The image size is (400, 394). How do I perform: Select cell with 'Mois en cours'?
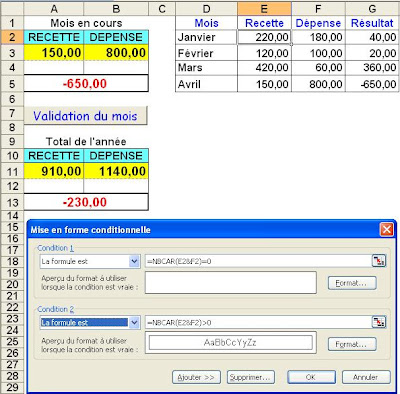(86, 23)
